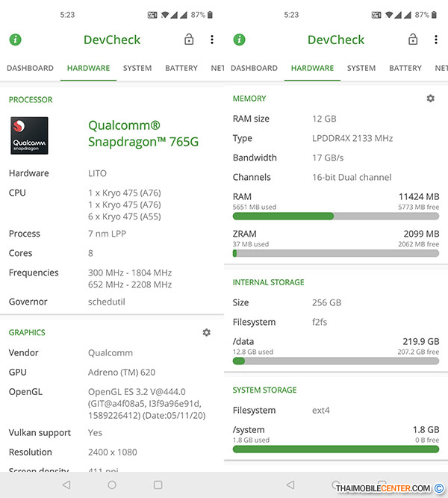Tap the RAM usage progress bar
The width and height of the screenshot is (448, 498).
(x=336, y=217)
